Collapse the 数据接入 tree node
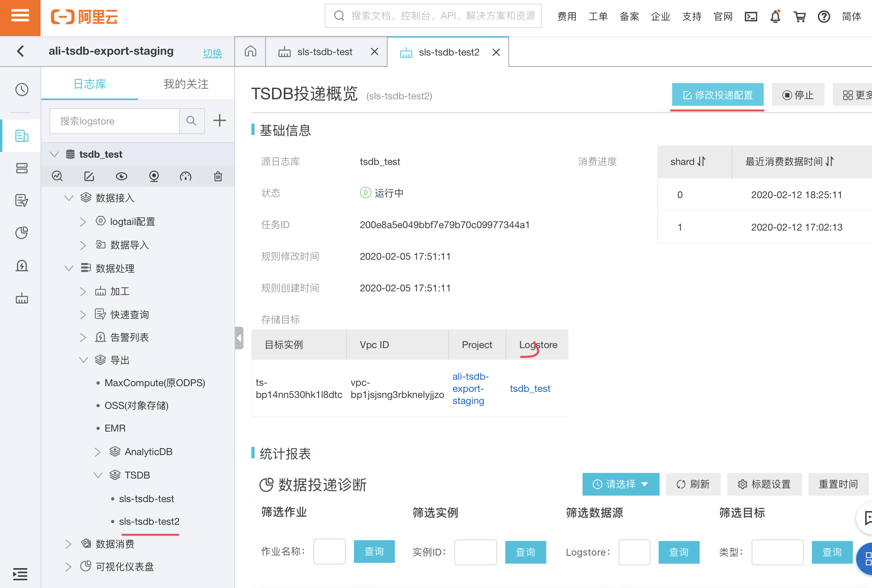The width and height of the screenshot is (872, 588). 69,198
